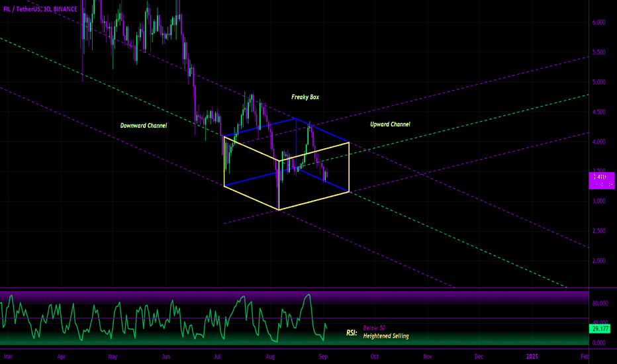Click the 2.000 price axis label
This screenshot has width=617, height=364.
[598, 261]
